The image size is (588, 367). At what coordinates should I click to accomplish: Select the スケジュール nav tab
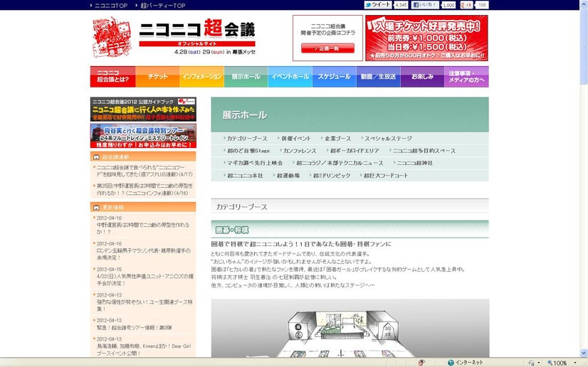tap(334, 76)
